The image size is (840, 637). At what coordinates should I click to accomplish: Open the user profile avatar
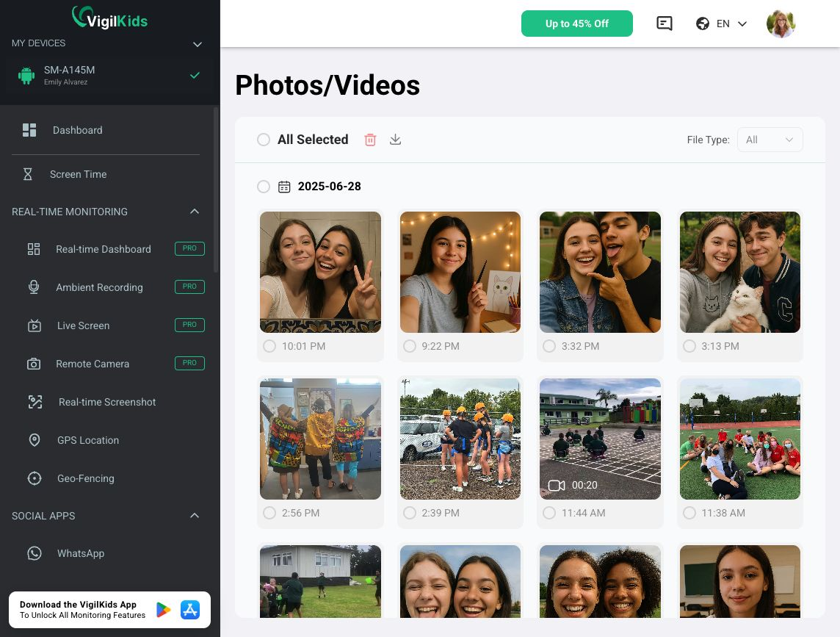[x=781, y=24]
